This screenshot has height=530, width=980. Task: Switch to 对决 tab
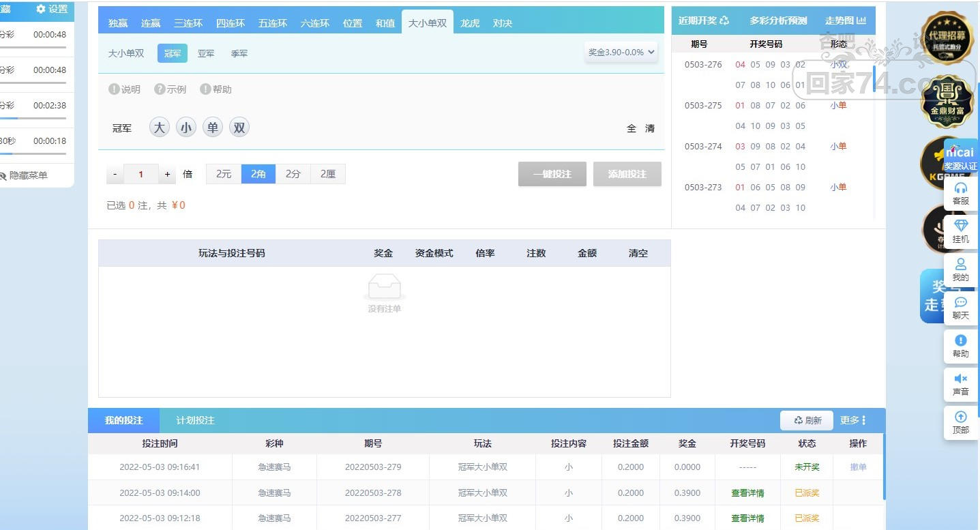tap(503, 23)
